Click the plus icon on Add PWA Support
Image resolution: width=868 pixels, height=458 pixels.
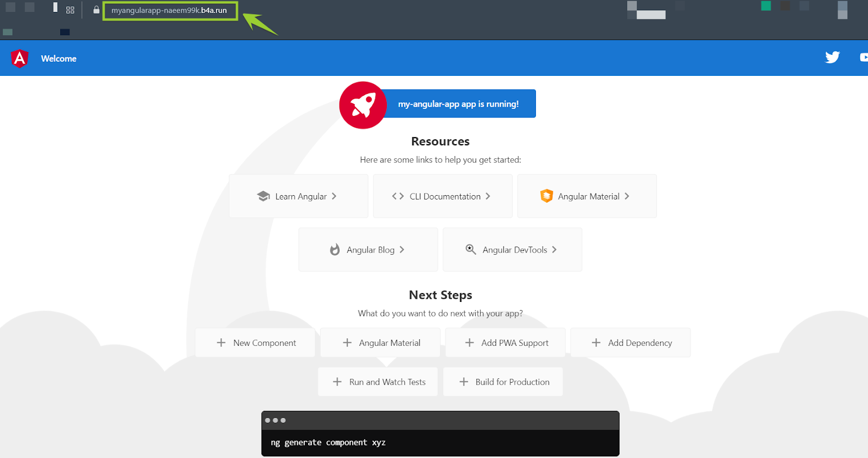pos(470,343)
